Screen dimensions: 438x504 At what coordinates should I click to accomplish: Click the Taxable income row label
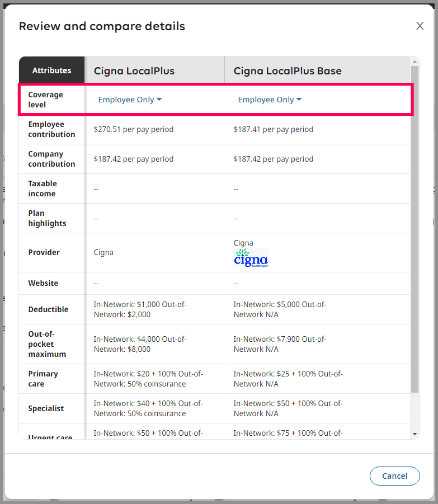pyautogui.click(x=43, y=189)
